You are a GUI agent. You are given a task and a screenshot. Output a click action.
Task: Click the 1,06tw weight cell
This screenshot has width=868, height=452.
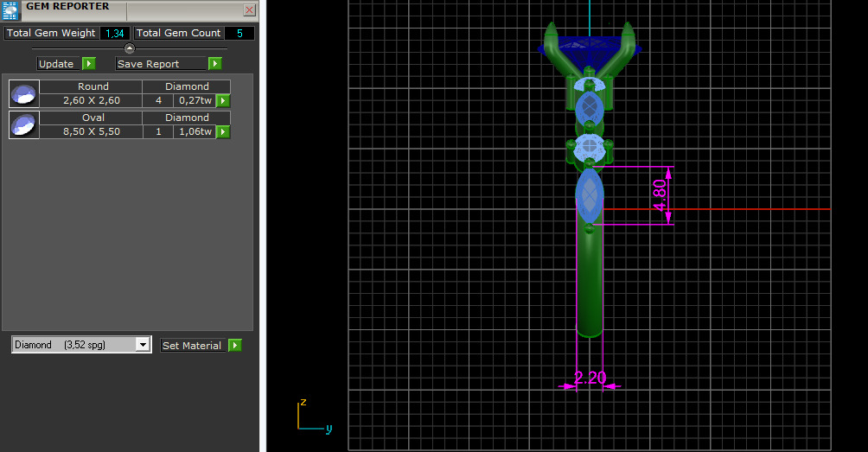pos(195,131)
